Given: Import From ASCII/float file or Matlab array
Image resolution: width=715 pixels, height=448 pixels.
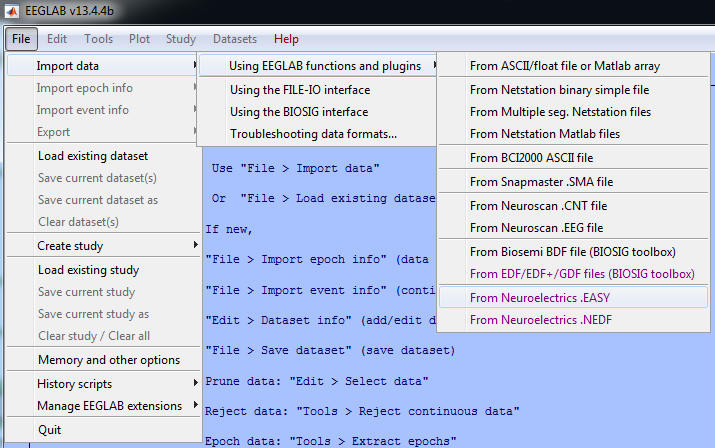Looking at the screenshot, I should [573, 66].
